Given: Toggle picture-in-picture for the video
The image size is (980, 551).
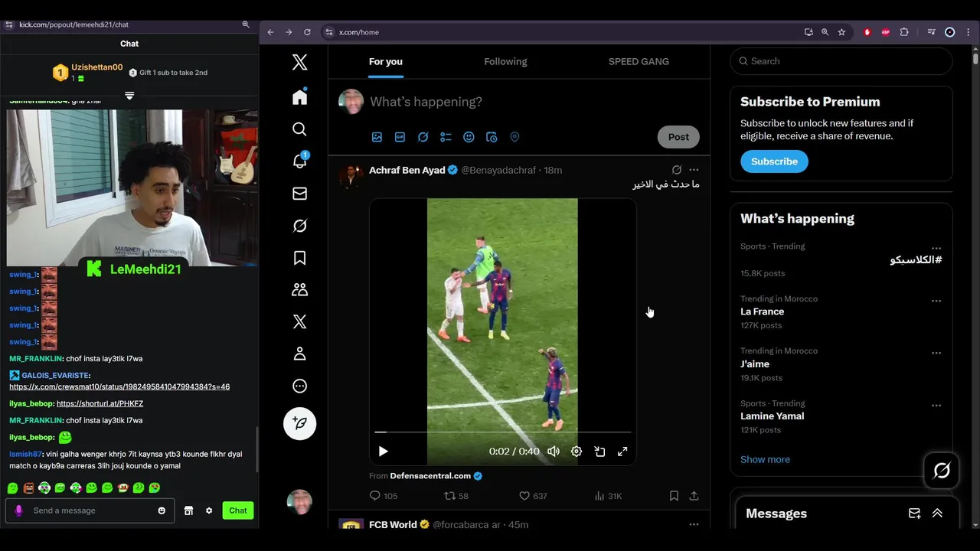Looking at the screenshot, I should tap(599, 452).
